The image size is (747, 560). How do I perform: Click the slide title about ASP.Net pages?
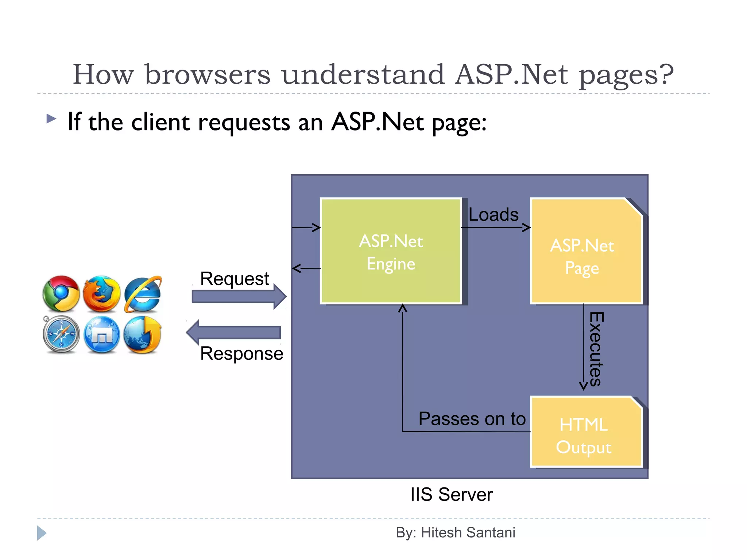click(373, 74)
